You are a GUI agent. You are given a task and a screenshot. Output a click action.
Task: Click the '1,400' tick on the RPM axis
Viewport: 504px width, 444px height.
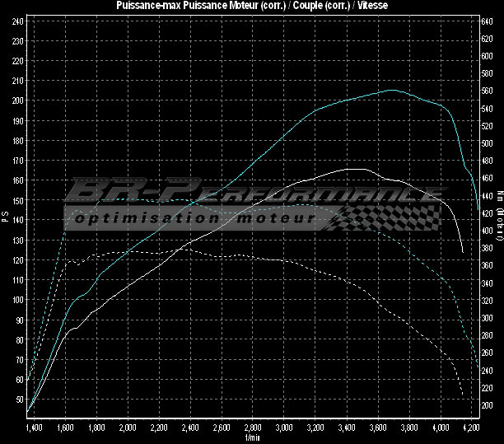35,428
